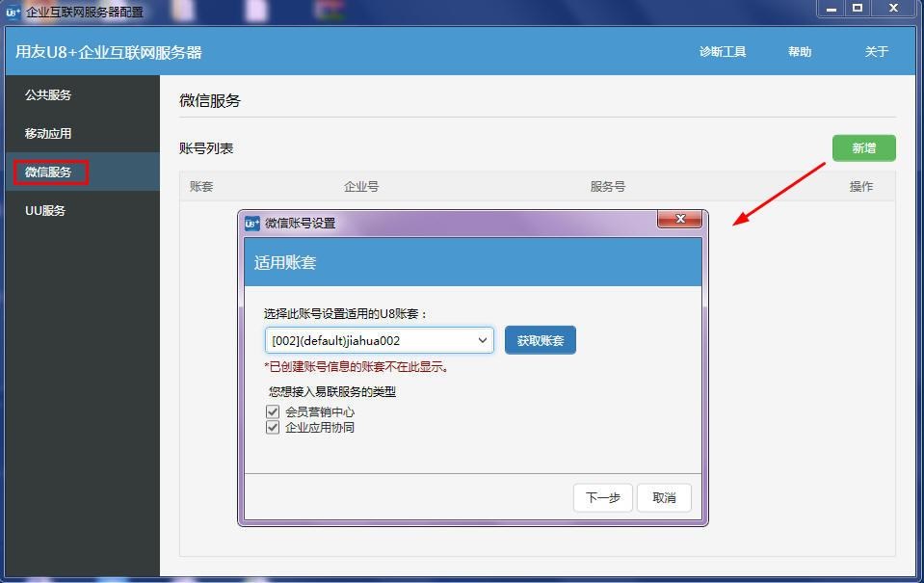Screen dimensions: 924x583
Task: Select 微信服务 in the sidebar
Action: (x=48, y=172)
